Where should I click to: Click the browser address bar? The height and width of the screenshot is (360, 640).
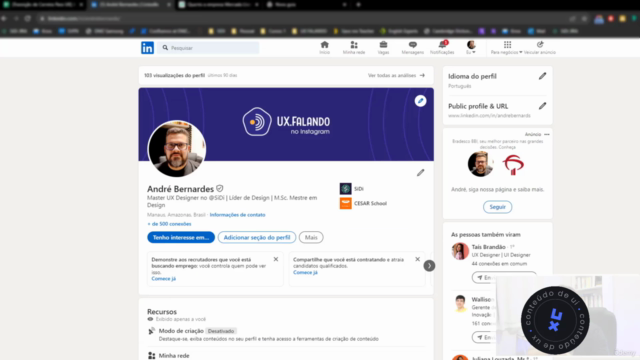click(x=302, y=18)
